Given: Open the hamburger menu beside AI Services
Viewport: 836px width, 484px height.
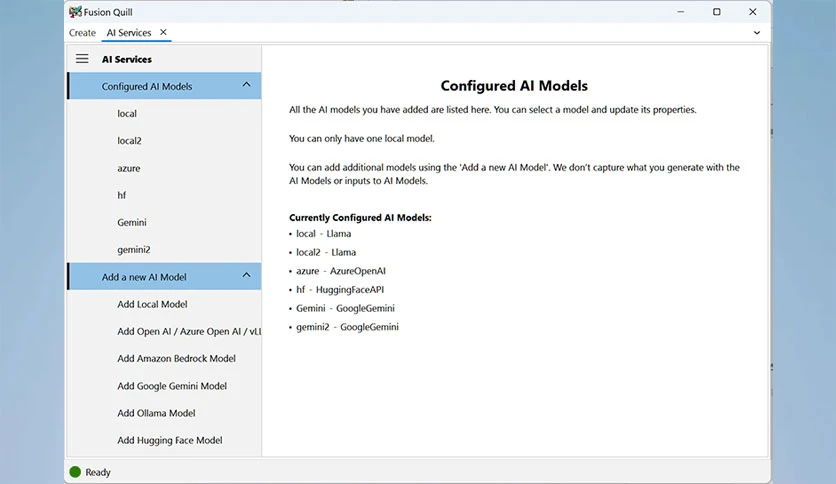Looking at the screenshot, I should click(82, 59).
